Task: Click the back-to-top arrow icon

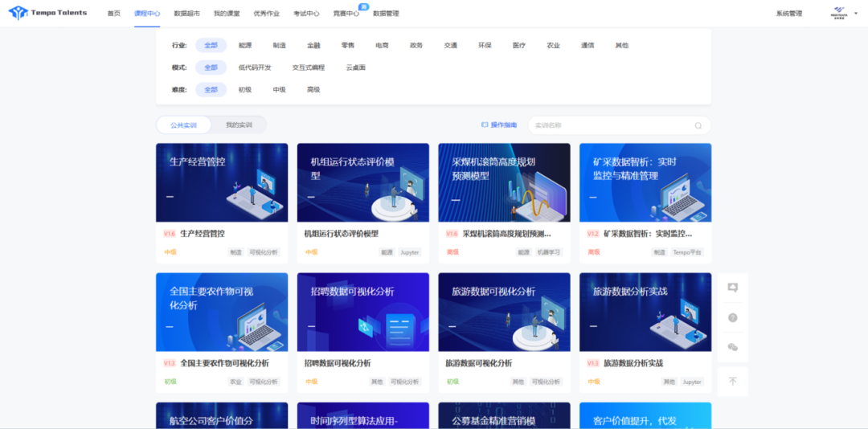Action: click(x=732, y=382)
